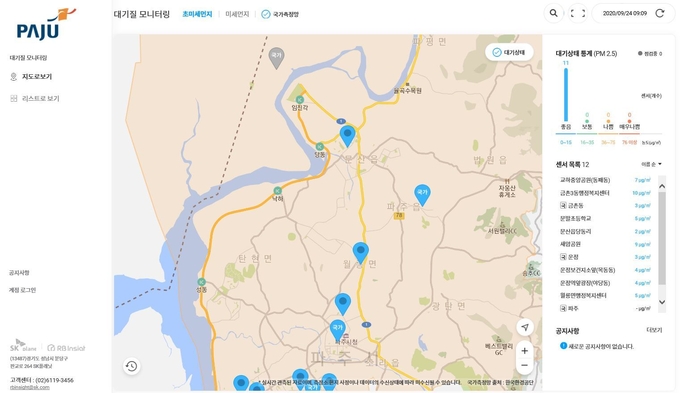Click the 대기질 모니터링 sidebar heading
Image resolution: width=680 pixels, height=393 pixels.
[28, 58]
